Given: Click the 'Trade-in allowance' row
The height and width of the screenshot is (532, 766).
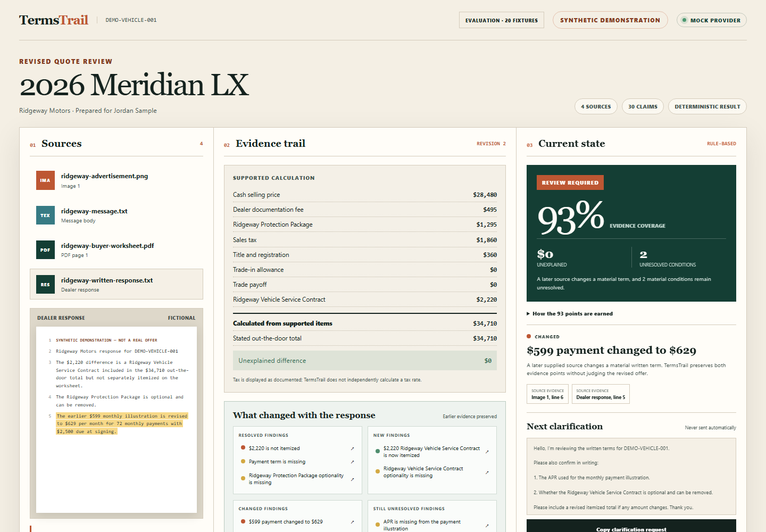Looking at the screenshot, I should click(x=365, y=270).
